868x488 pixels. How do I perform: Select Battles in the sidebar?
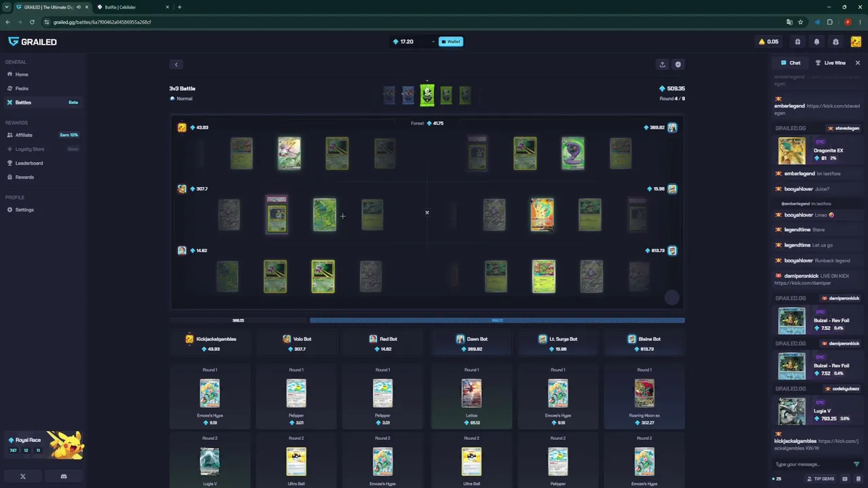42,102
